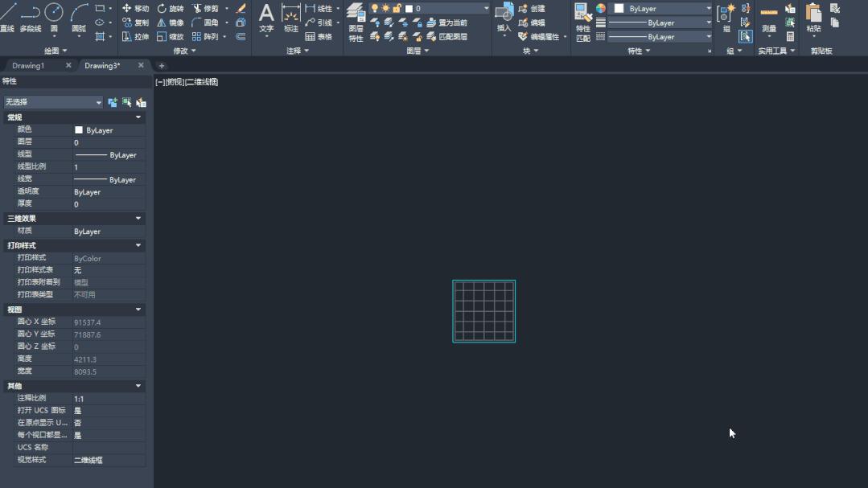
Task: Select the 圆弧 (Arc) tool
Action: click(79, 17)
